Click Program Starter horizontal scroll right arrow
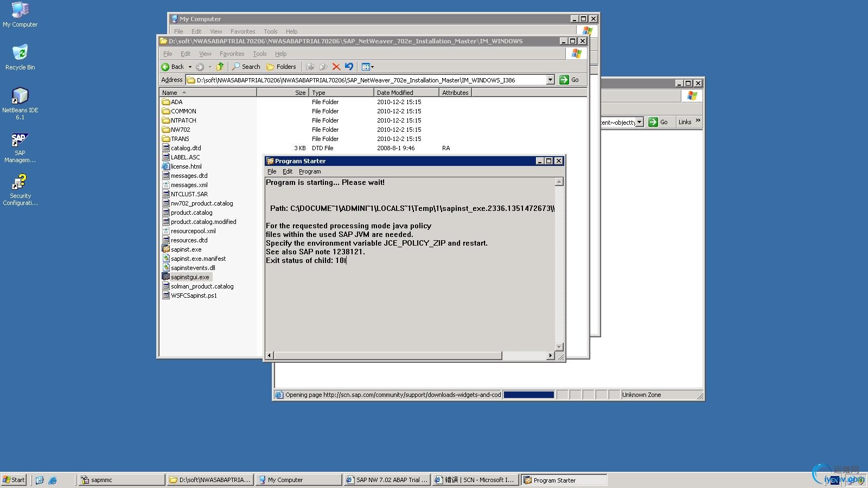 550,356
